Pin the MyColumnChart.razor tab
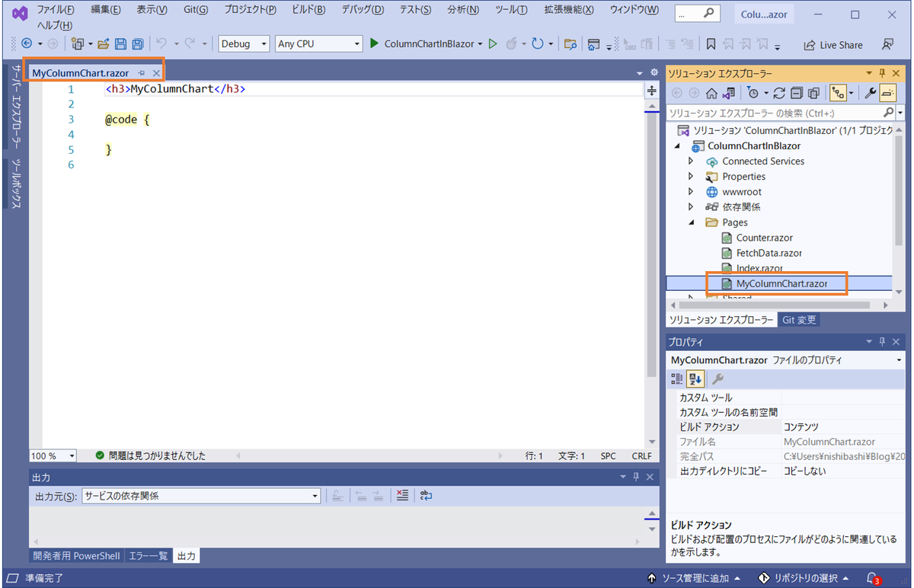 coord(142,73)
